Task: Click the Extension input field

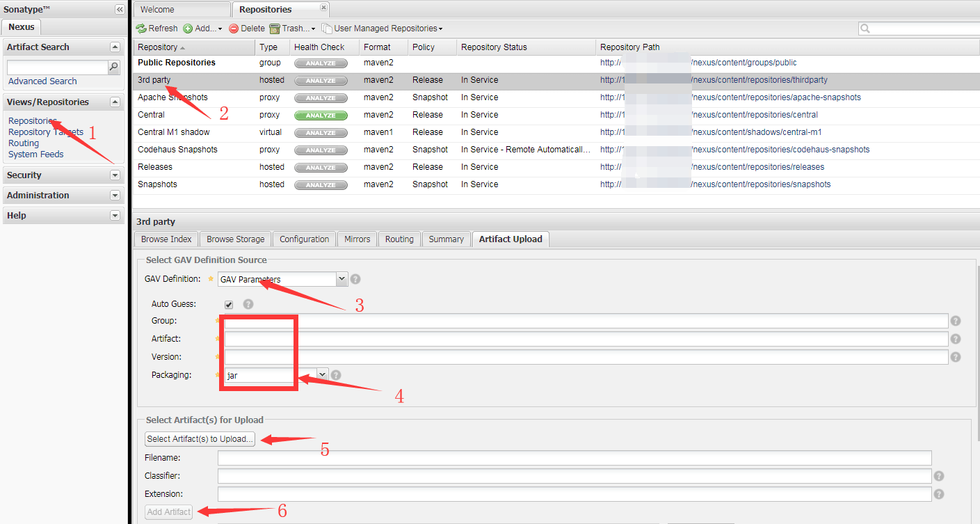Action: click(x=575, y=494)
